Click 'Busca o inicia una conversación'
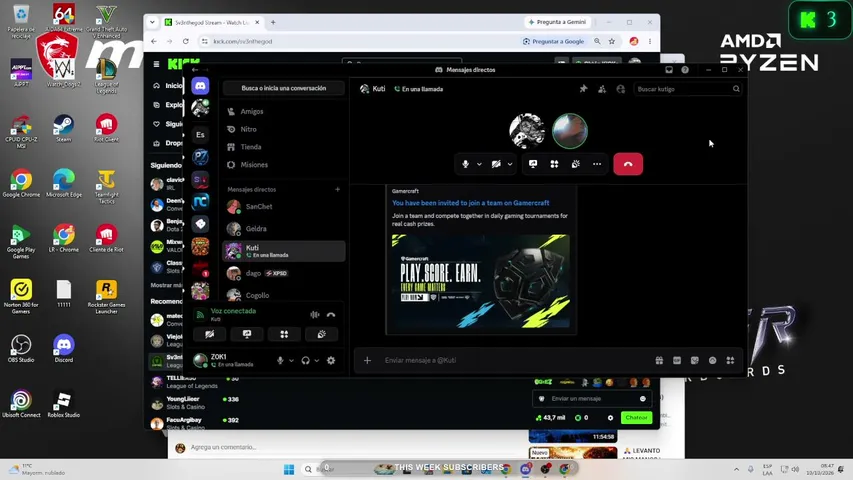This screenshot has width=853, height=480. (283, 88)
